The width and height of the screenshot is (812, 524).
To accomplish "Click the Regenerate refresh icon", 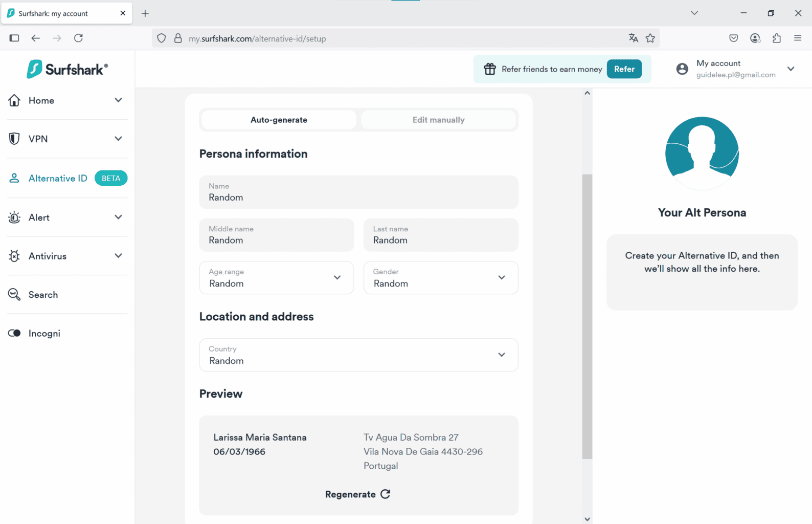I will coord(386,494).
